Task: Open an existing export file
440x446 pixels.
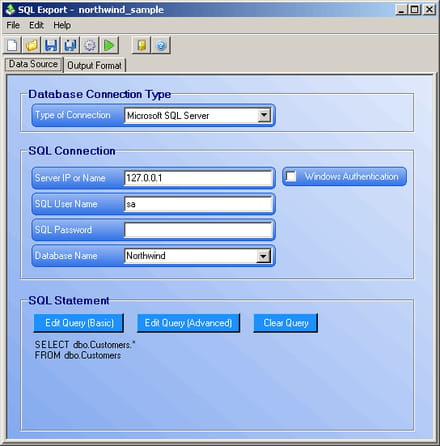Action: (32, 45)
